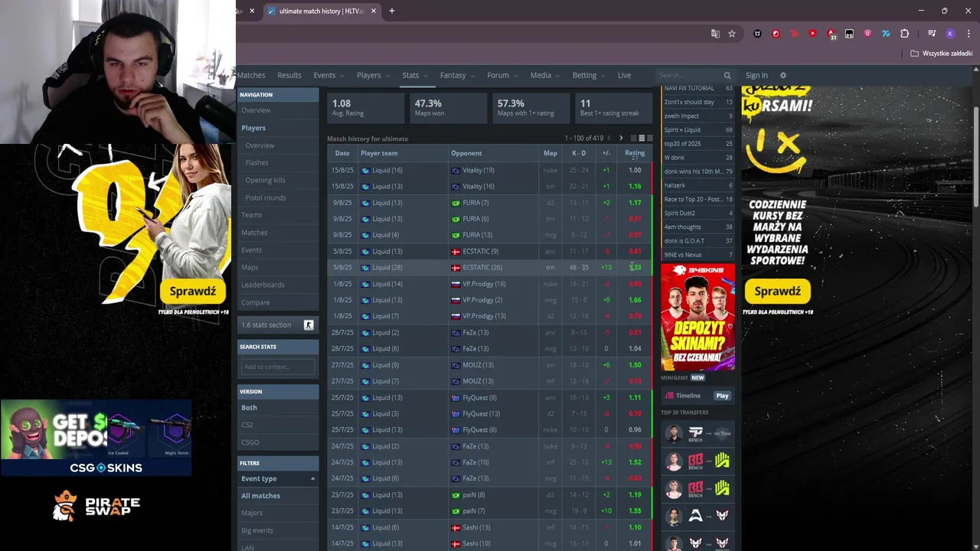Screen dimensions: 980x551
Task: Open the Matches top navigation item
Action: click(251, 75)
